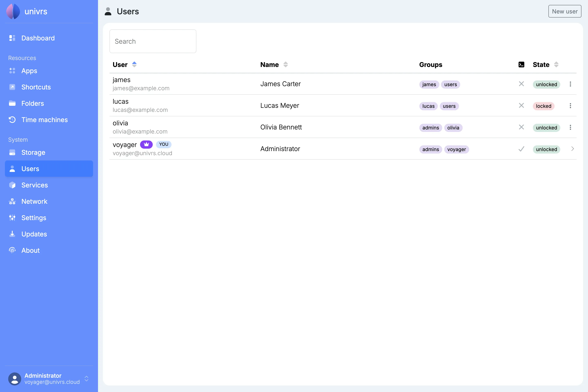Click olivia unlocked state badge
Viewport: 588px width, 392px height.
546,128
